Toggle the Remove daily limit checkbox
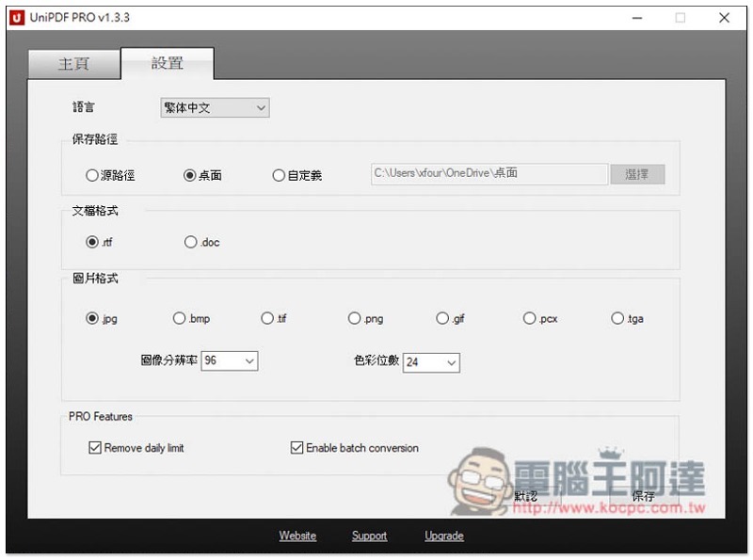This screenshot has height=560, width=753. [136, 448]
